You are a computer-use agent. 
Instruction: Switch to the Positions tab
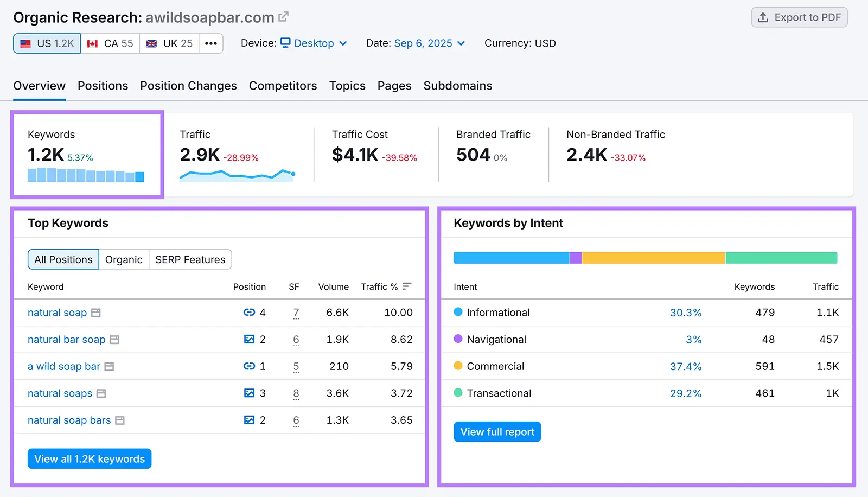103,86
